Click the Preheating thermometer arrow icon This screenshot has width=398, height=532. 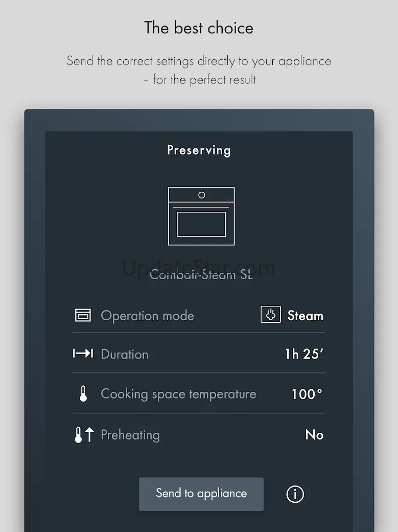84,435
